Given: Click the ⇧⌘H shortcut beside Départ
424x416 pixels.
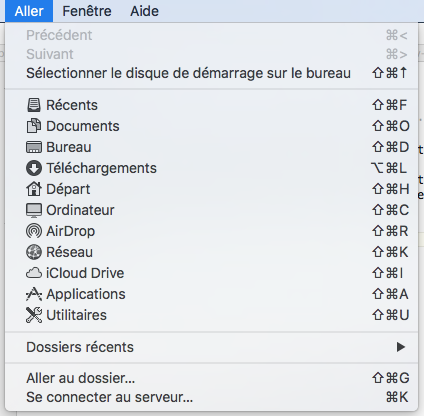Looking at the screenshot, I should point(391,189).
